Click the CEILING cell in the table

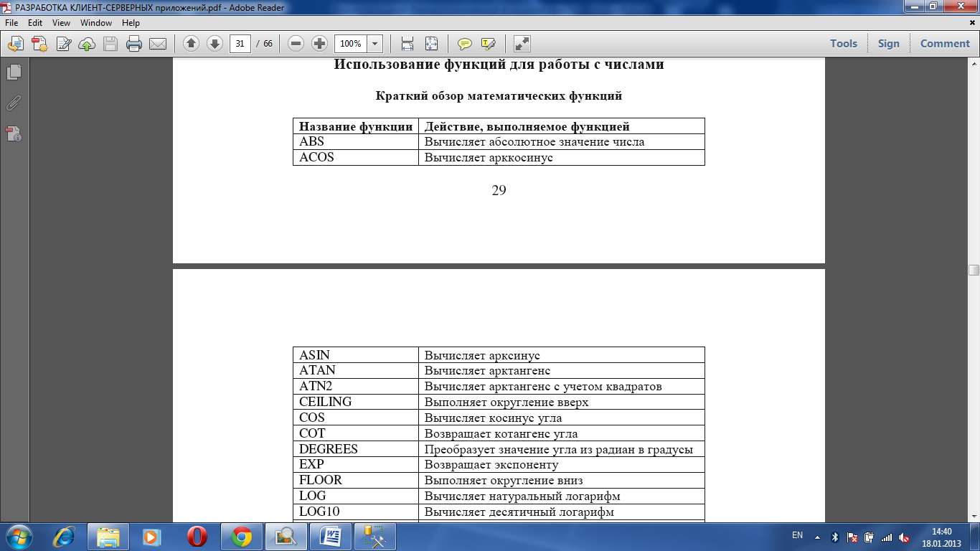[356, 402]
